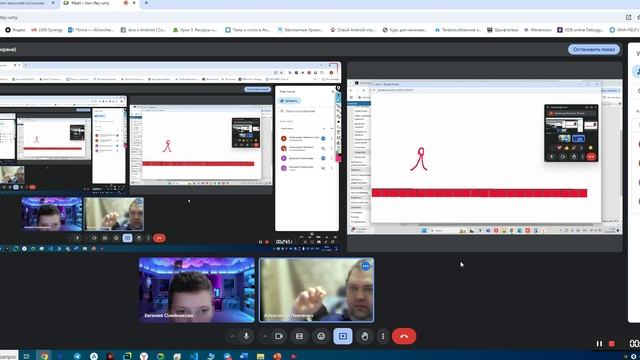Screen dimensions: 640x360
Task: Open the Metanit bookmark
Action: click(537, 30)
